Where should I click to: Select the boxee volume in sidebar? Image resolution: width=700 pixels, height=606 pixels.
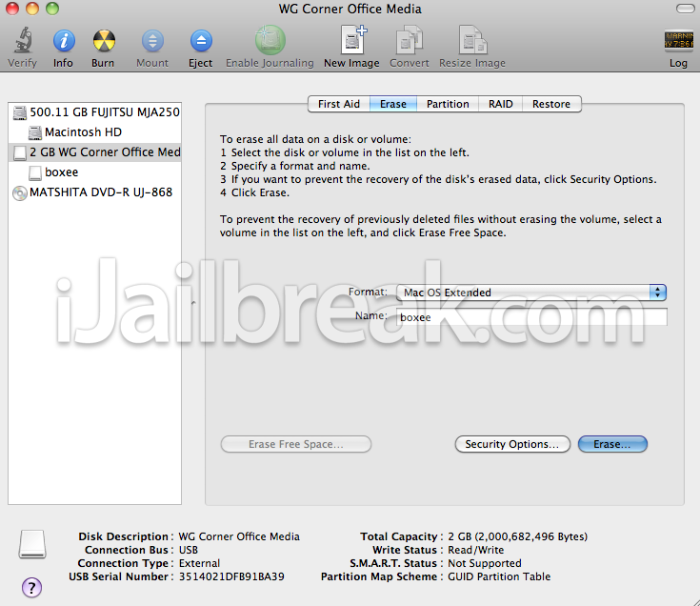(x=94, y=172)
